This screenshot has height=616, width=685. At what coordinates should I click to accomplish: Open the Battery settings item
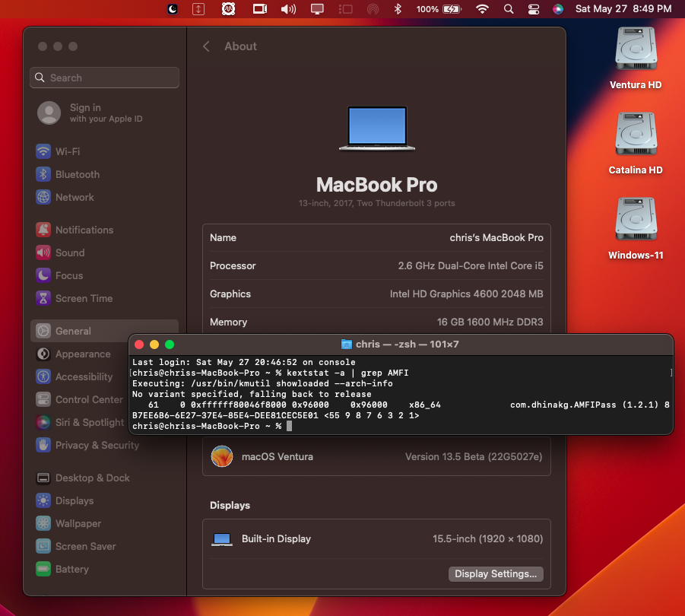[71, 569]
